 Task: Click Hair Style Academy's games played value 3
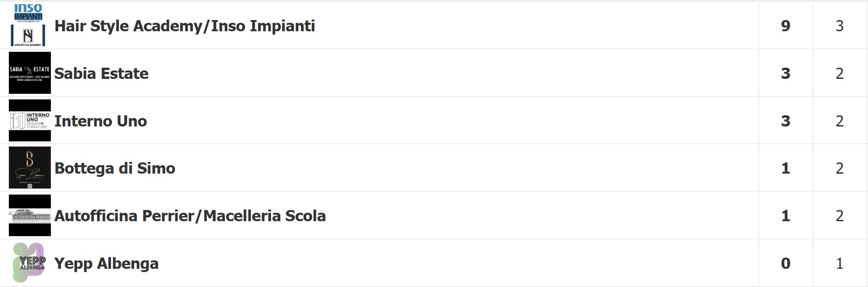point(840,26)
